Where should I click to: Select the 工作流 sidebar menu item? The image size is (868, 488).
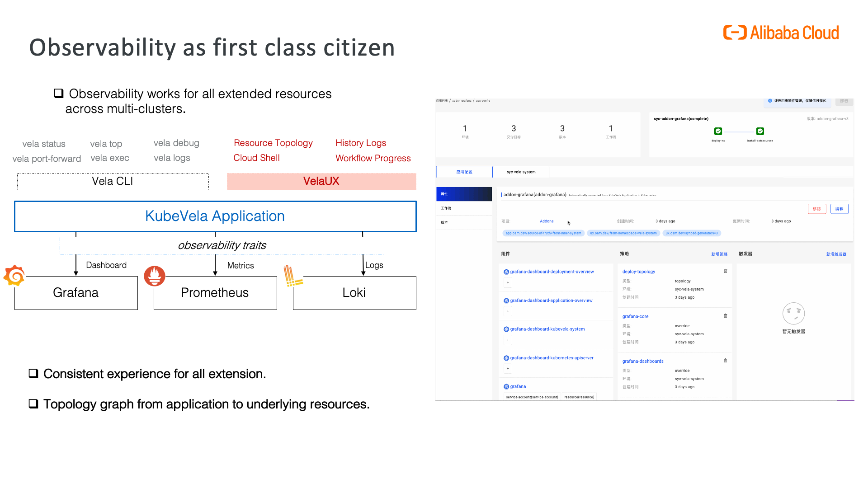(x=464, y=208)
